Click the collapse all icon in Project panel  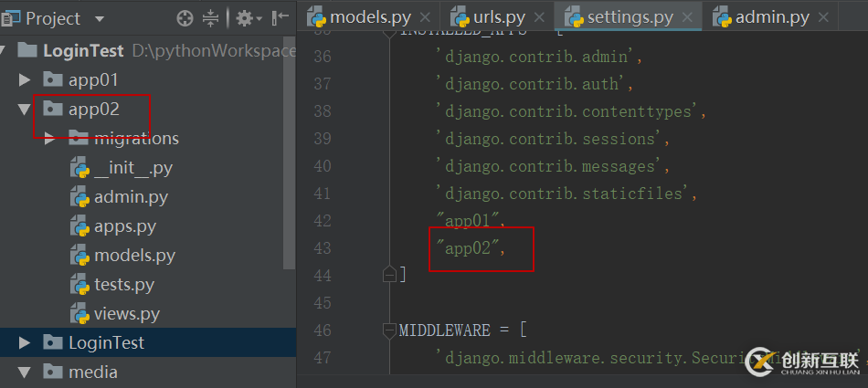point(211,18)
